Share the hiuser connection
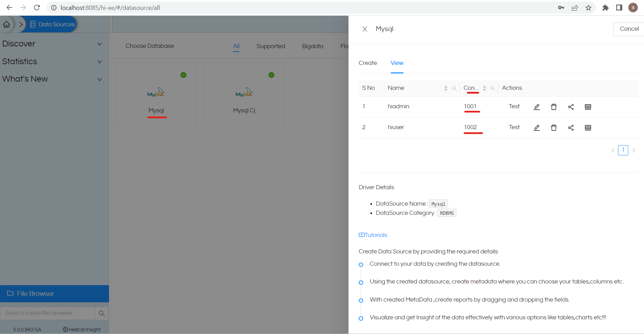 click(571, 128)
